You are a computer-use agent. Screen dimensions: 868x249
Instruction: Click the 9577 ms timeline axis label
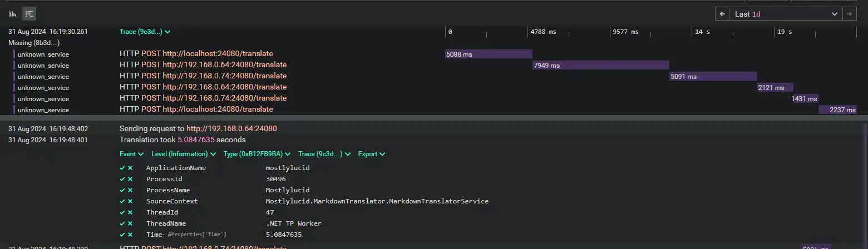(625, 32)
